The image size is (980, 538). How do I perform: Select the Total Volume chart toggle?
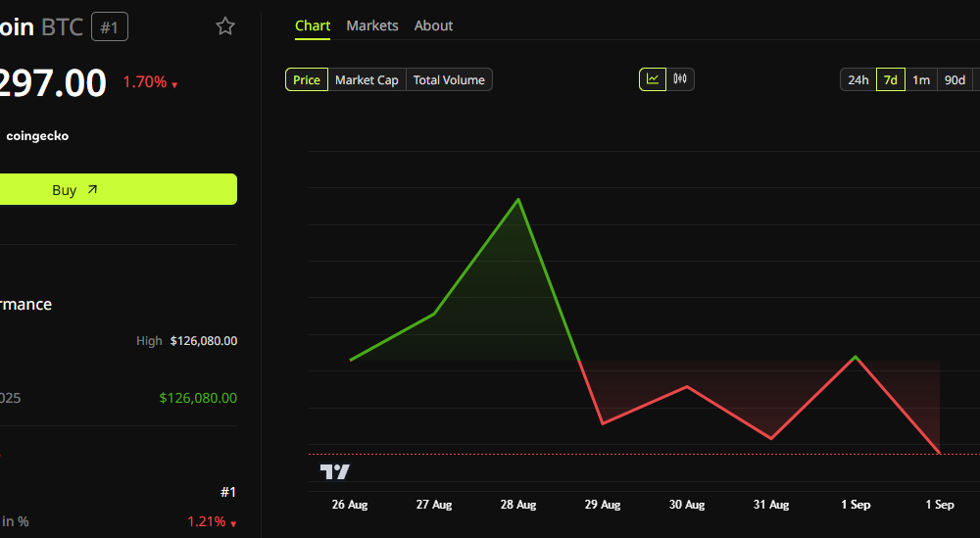point(449,80)
